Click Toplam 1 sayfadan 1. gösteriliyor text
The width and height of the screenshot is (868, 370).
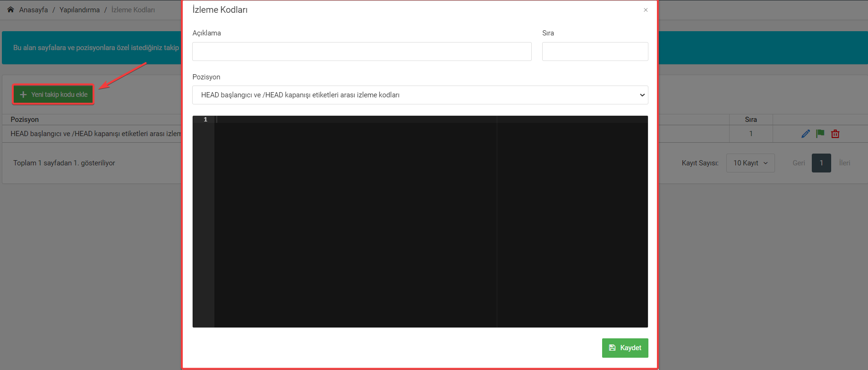(x=64, y=163)
